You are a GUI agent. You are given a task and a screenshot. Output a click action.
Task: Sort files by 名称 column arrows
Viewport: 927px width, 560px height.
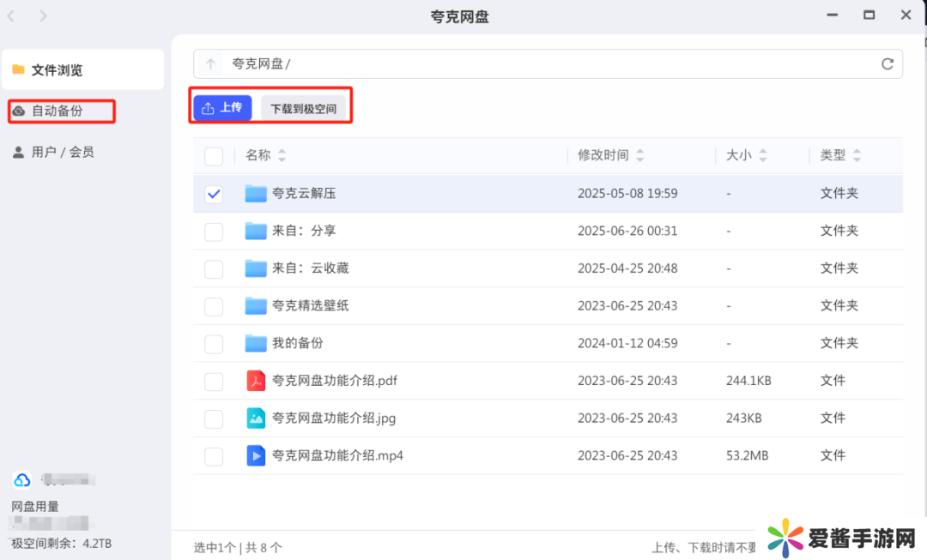click(282, 156)
